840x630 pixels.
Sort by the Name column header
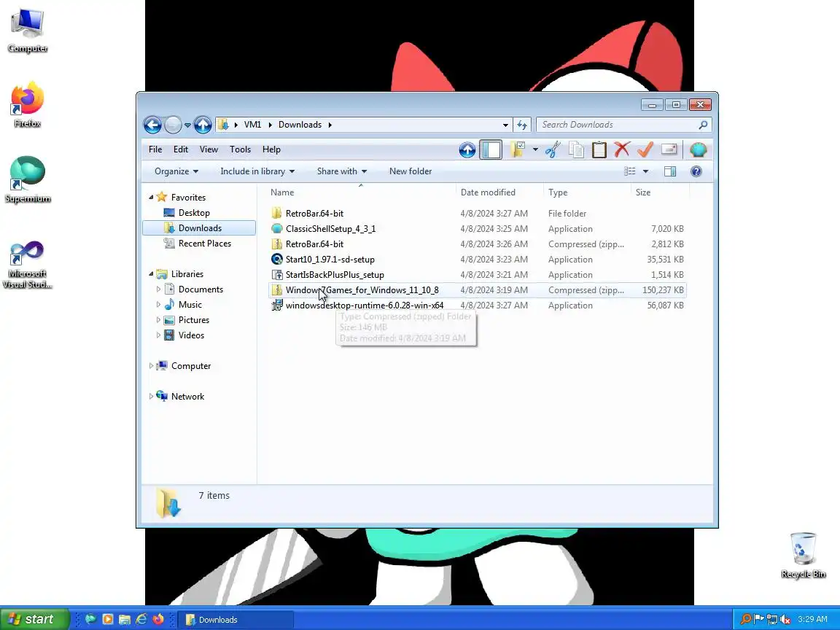[361, 192]
